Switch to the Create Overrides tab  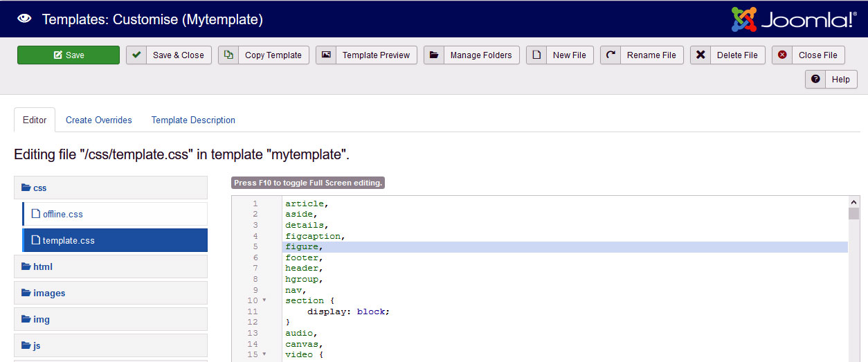pyautogui.click(x=98, y=120)
